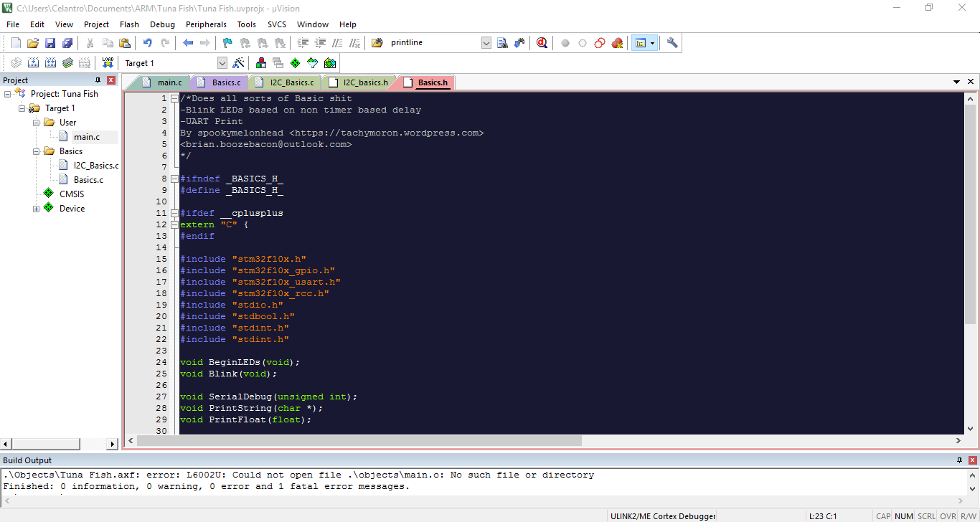Toggle bookmark with the blue flag icon
980x522 pixels.
pyautogui.click(x=227, y=43)
